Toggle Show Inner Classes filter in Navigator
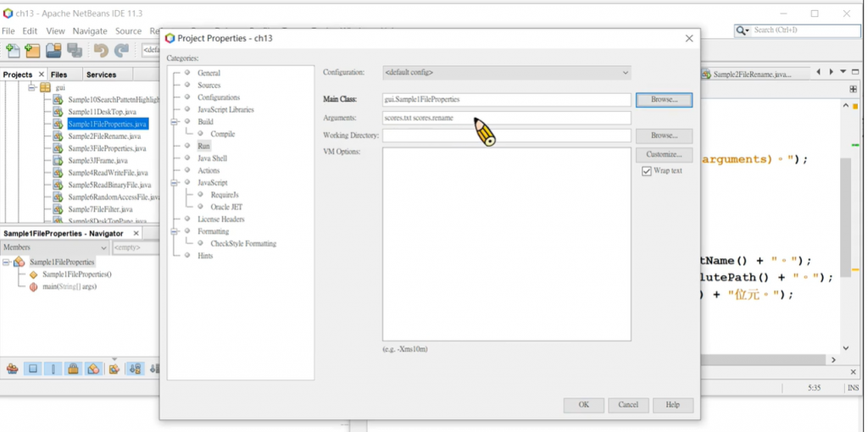 click(93, 368)
